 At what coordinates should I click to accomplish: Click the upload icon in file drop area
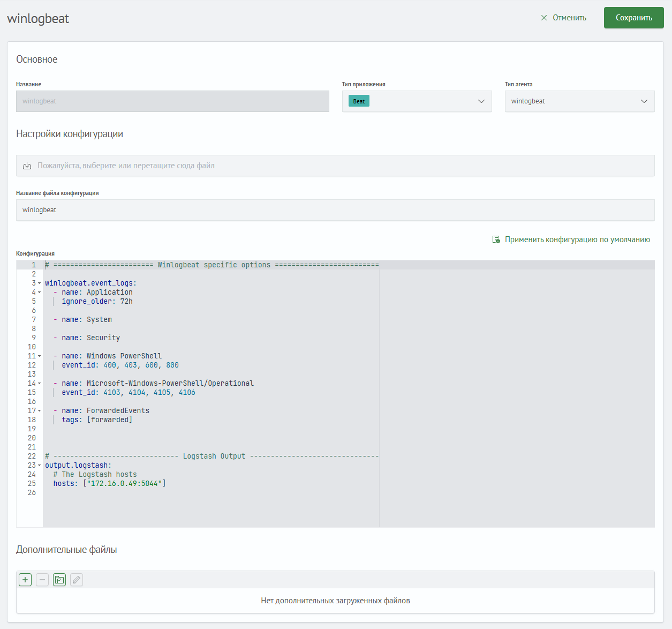[27, 166]
